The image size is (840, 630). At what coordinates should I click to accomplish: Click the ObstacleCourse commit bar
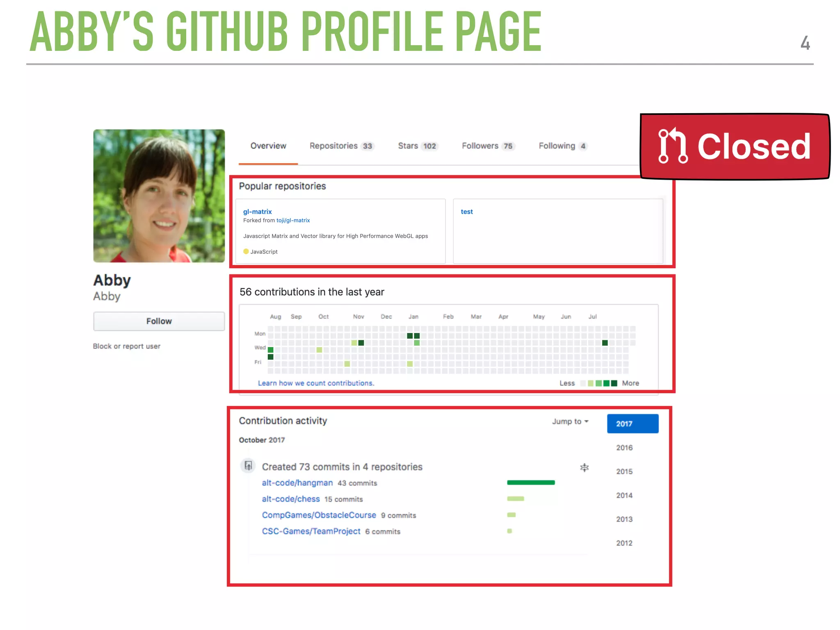pyautogui.click(x=511, y=515)
